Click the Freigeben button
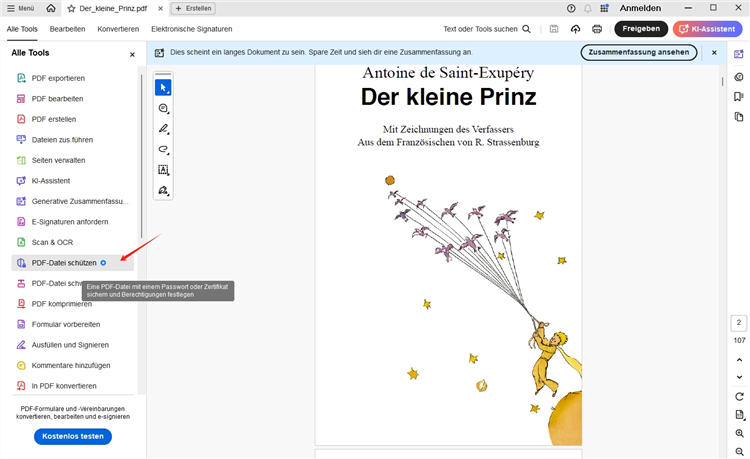 tap(641, 29)
